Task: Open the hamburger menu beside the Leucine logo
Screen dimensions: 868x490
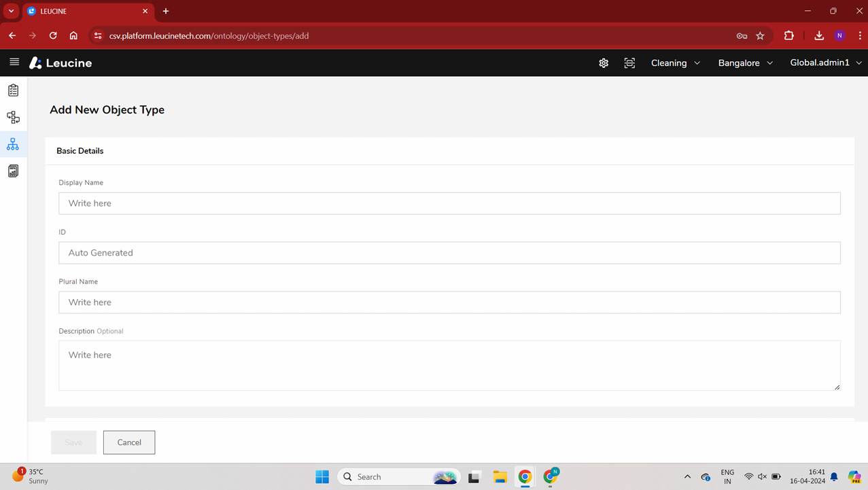Action: point(14,63)
